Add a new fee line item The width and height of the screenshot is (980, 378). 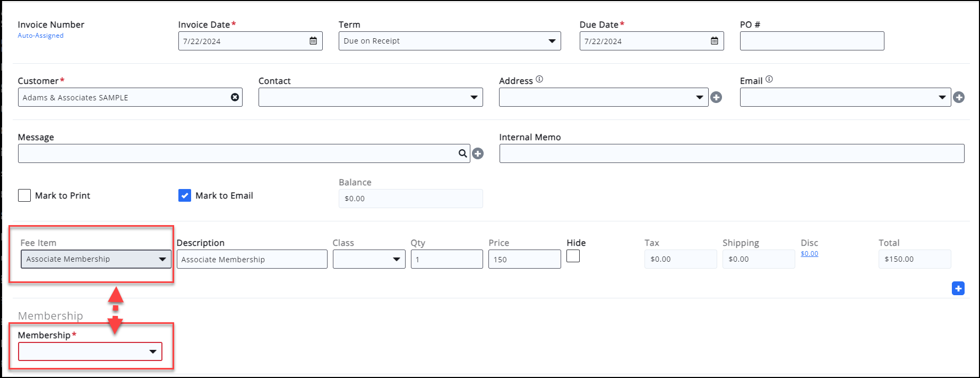click(958, 288)
